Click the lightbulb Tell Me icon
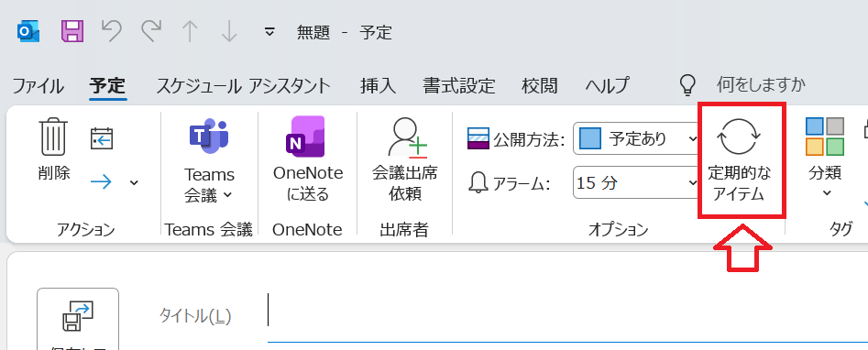 click(687, 85)
